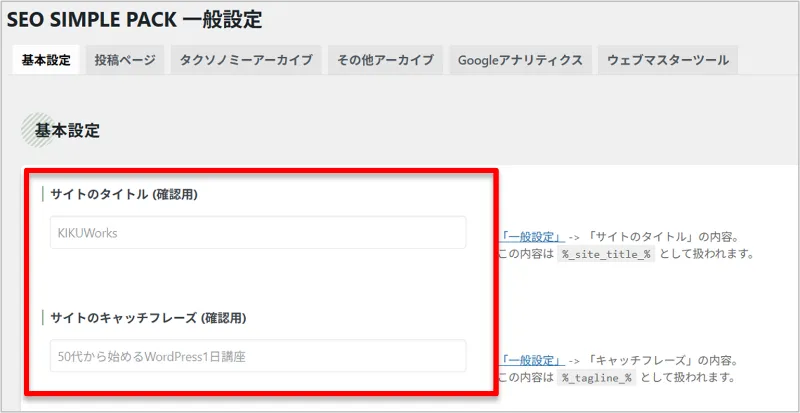
Task: Click the 基本設定 section heading text
Action: coord(67,130)
